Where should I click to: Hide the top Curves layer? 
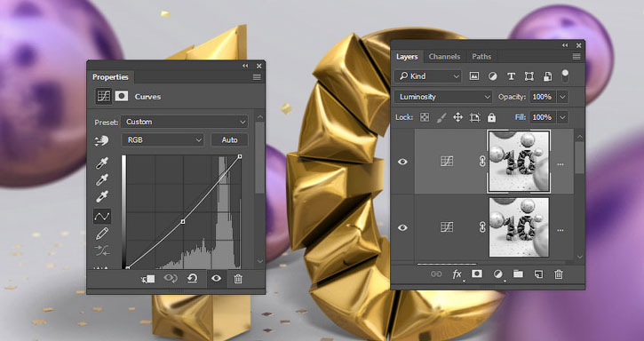tap(402, 162)
